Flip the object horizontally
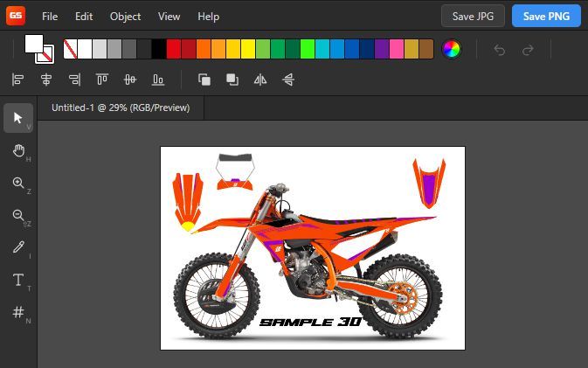Viewport: 588px width, 368px height. 260,80
